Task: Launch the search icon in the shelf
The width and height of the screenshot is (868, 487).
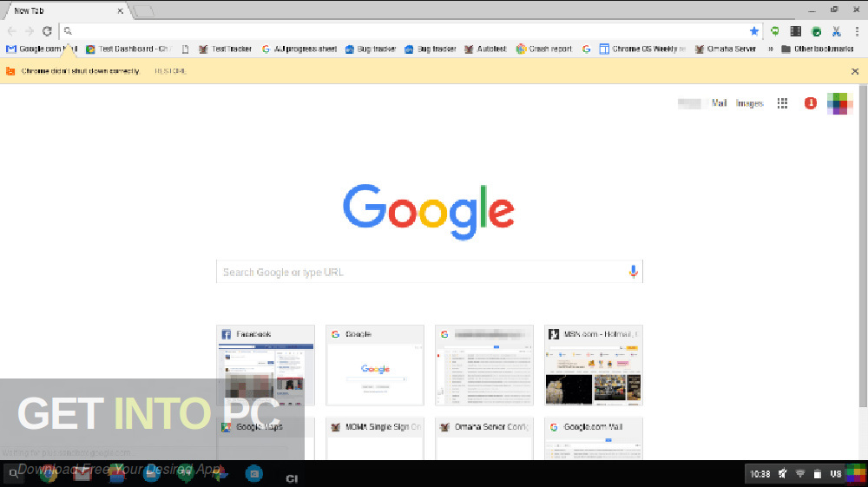Action: [x=13, y=474]
